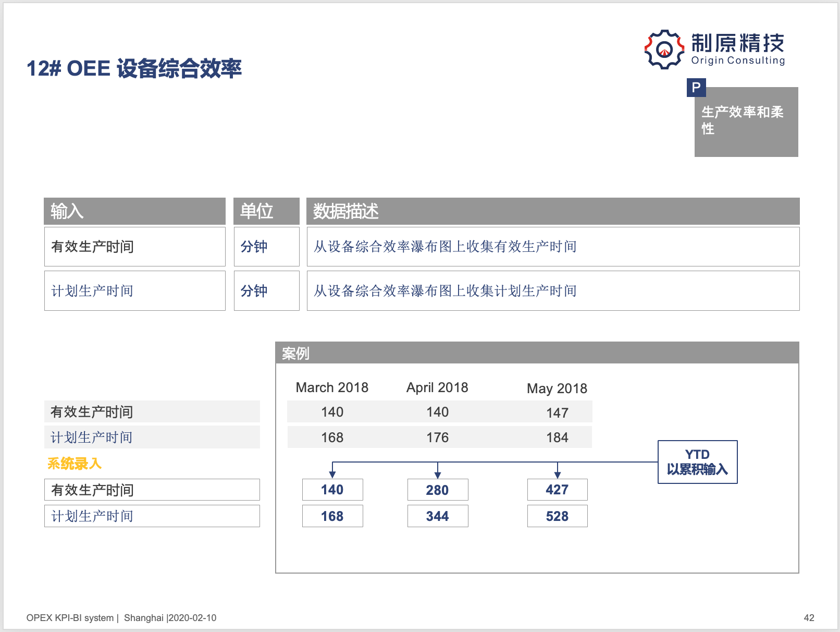Click the 输入 column header
The width and height of the screenshot is (840, 632).
point(134,211)
